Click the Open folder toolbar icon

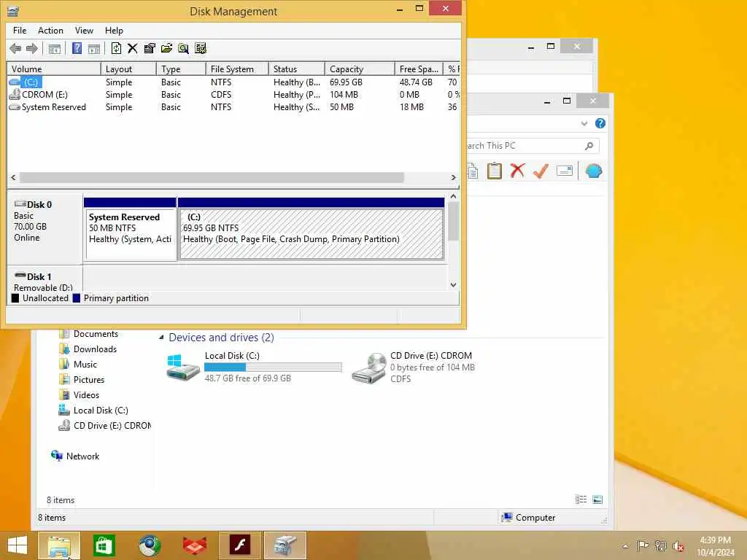click(166, 48)
